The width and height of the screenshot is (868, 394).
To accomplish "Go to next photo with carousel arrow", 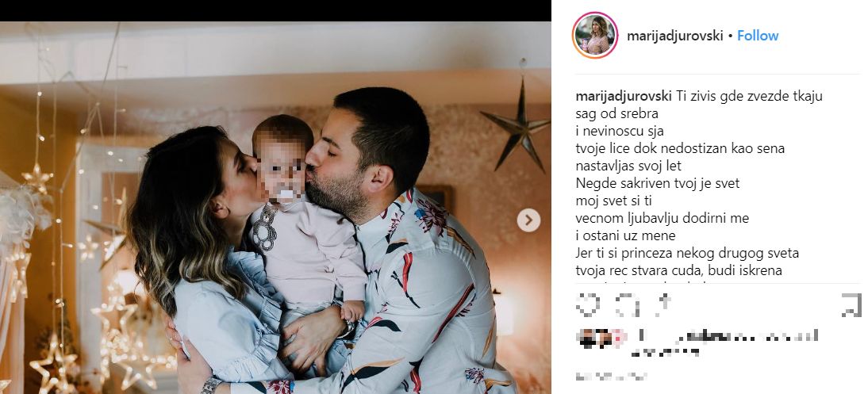I will tap(528, 220).
